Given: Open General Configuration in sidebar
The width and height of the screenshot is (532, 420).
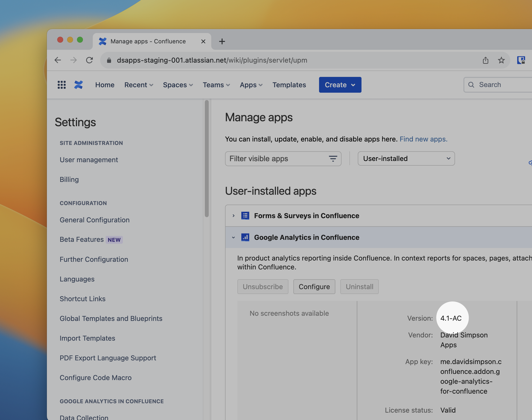Looking at the screenshot, I should 95,220.
